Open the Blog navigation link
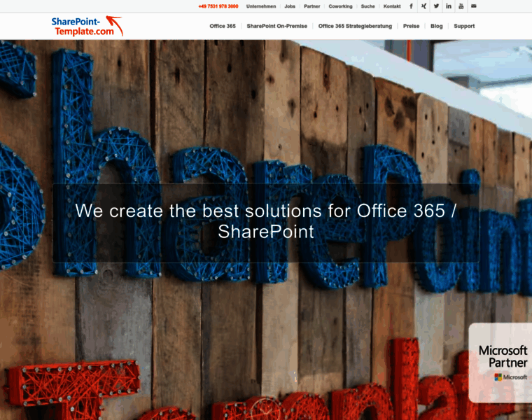 [x=436, y=26]
